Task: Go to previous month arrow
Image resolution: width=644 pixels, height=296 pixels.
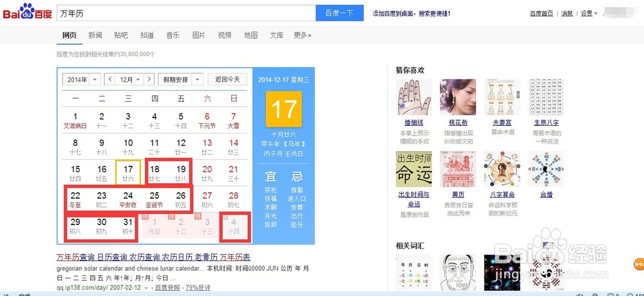Action: pyautogui.click(x=109, y=79)
